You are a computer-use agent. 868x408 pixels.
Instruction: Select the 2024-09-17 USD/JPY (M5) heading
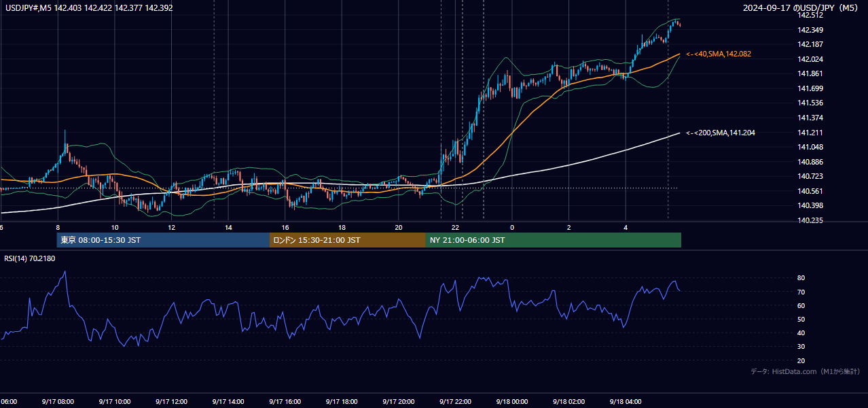(801, 8)
